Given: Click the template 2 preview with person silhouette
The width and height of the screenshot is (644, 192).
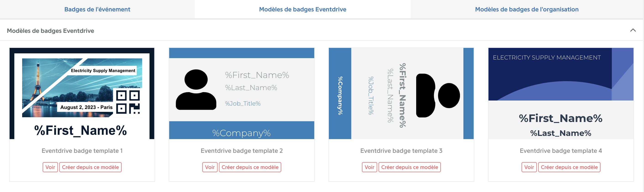Looking at the screenshot, I should [x=241, y=93].
